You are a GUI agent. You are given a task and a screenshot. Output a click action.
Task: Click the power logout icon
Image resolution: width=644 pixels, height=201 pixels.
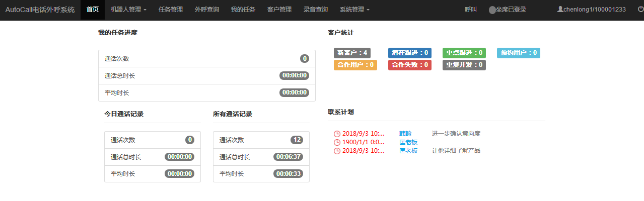pos(640,10)
